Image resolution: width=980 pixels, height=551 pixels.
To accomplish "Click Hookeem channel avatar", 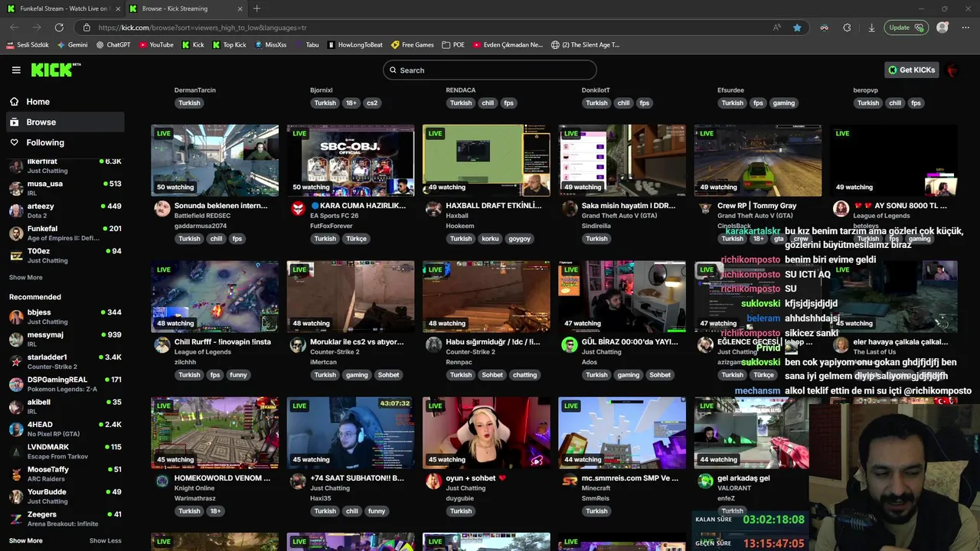I will tap(433, 209).
